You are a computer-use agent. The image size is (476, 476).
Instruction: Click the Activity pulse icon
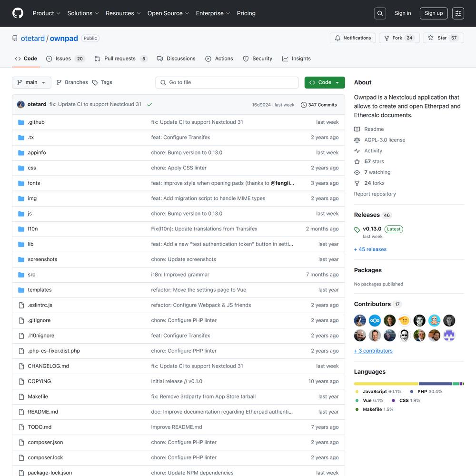357,151
